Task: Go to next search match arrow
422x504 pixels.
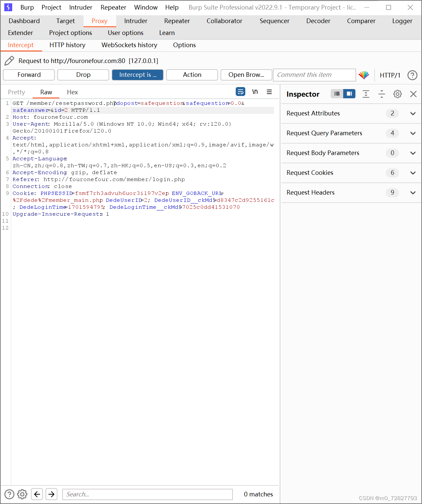Action: coord(51,494)
